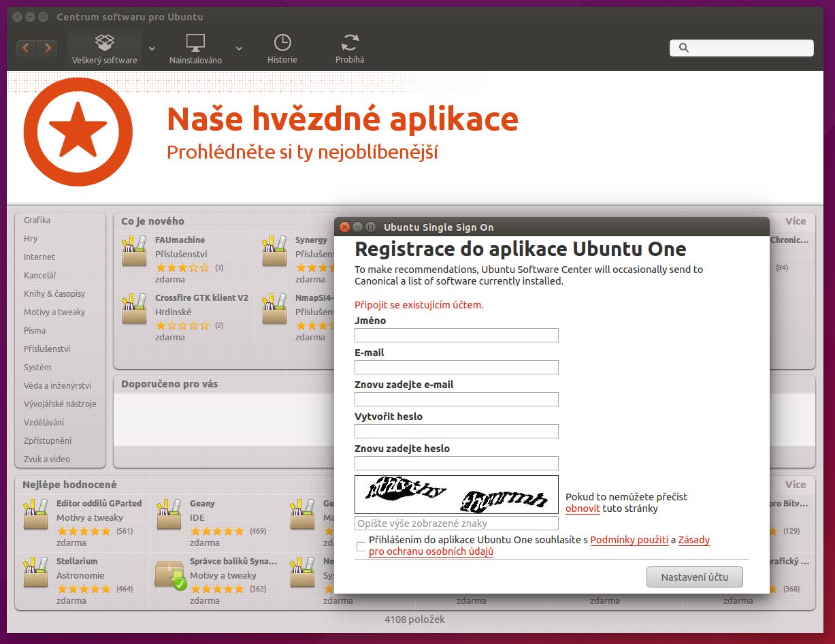This screenshot has width=835, height=644.
Task: Click Více in Co je nového section
Action: click(x=796, y=221)
